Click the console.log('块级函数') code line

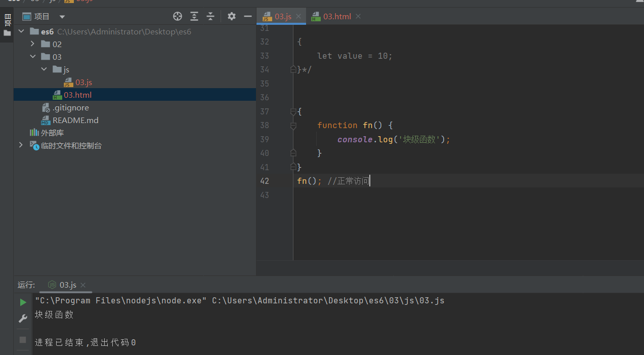point(394,139)
